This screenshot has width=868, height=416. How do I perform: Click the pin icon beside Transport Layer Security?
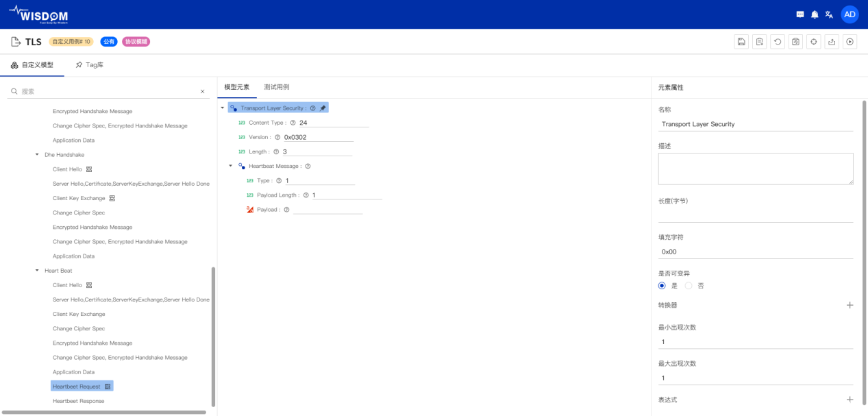(x=323, y=108)
